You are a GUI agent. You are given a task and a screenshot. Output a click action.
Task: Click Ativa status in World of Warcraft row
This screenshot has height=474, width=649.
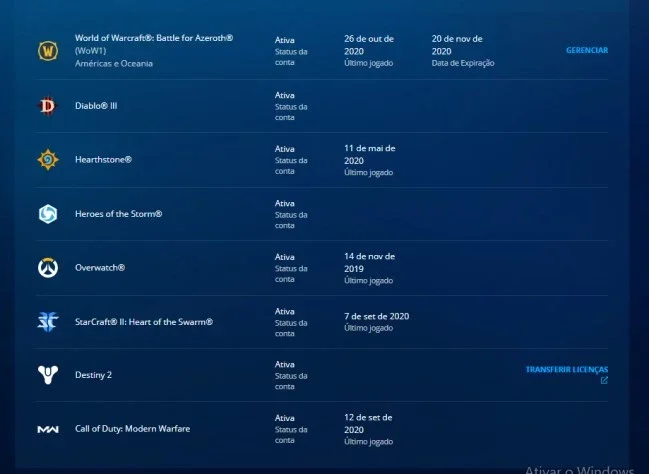285,41
